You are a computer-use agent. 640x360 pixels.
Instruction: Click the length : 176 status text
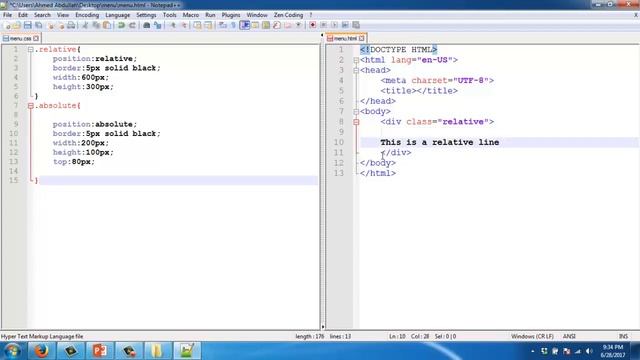(x=309, y=336)
